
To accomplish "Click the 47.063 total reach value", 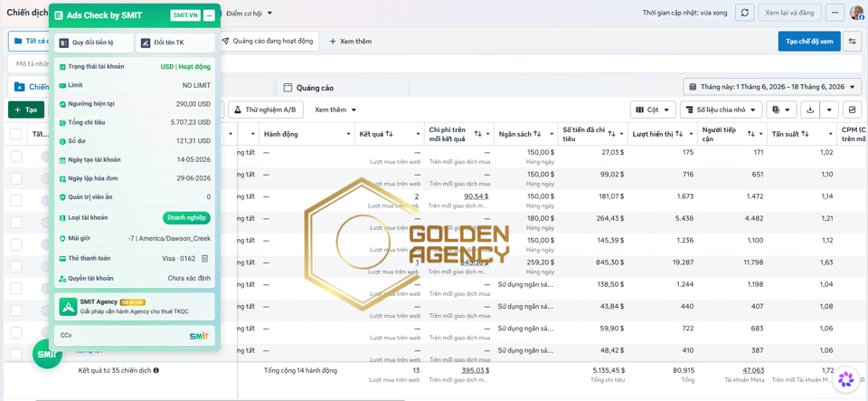I will 753,370.
